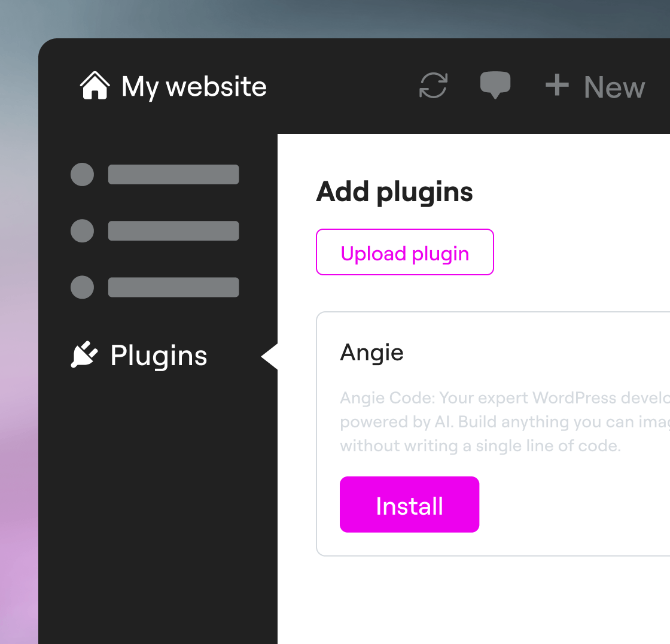This screenshot has height=644, width=670.
Task: Click the home icon beside My website
Action: coord(95,86)
